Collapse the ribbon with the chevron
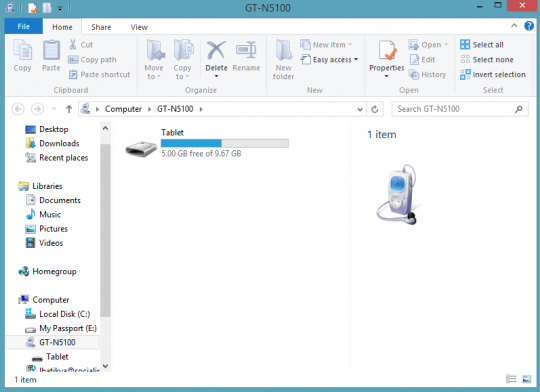 point(514,25)
